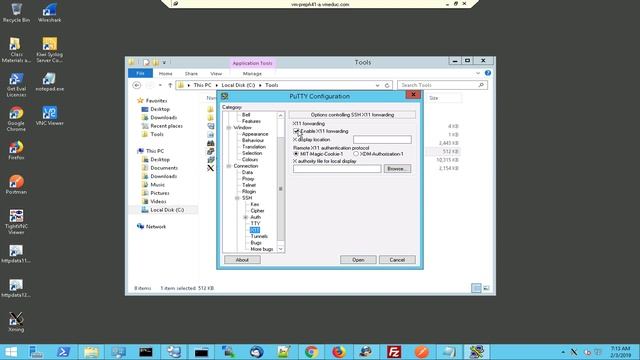Screen dimensions: 640x360
Task: Click the Application Tools tab header
Action: [x=252, y=63]
